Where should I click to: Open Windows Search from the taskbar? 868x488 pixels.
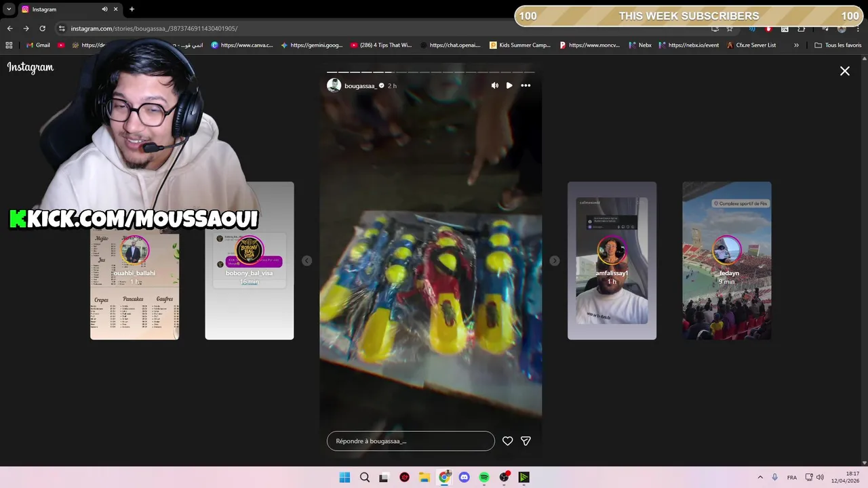point(365,477)
